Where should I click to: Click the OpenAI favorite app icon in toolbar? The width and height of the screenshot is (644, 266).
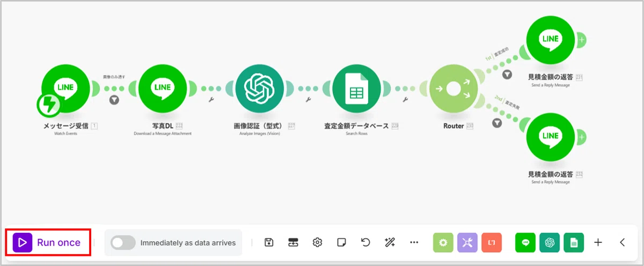point(550,242)
